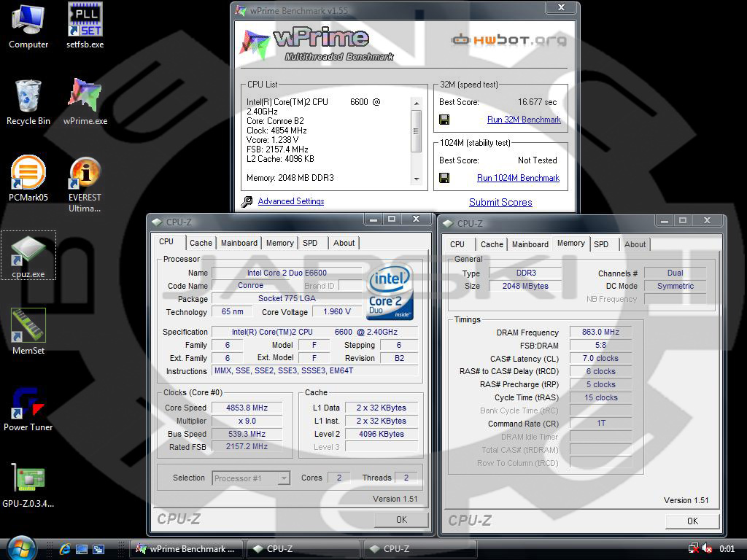Switch to Cache tab in right CPU-Z window
This screenshot has width=747, height=560.
[492, 244]
